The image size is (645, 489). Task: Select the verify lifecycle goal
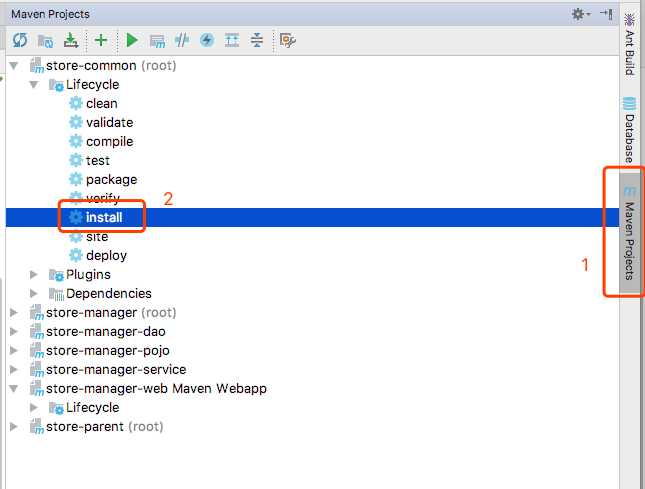103,199
